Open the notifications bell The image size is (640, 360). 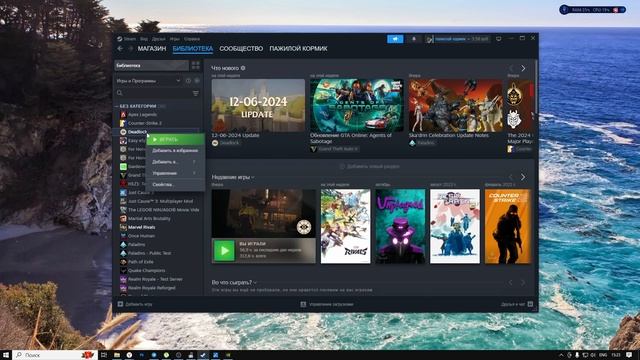click(414, 39)
